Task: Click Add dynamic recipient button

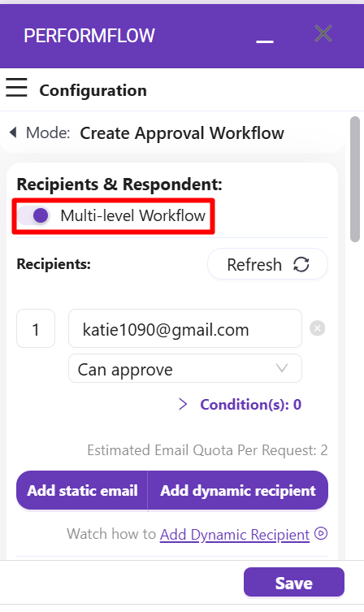Action: click(x=238, y=491)
